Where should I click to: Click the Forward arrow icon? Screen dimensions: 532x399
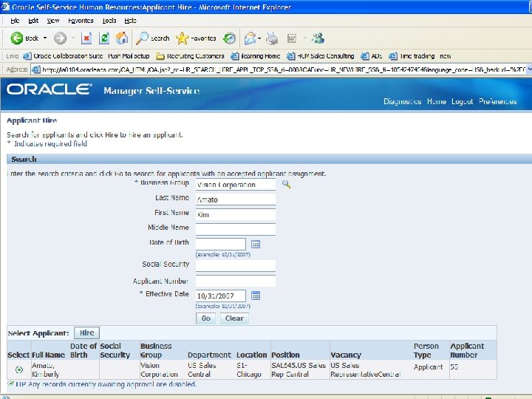60,38
